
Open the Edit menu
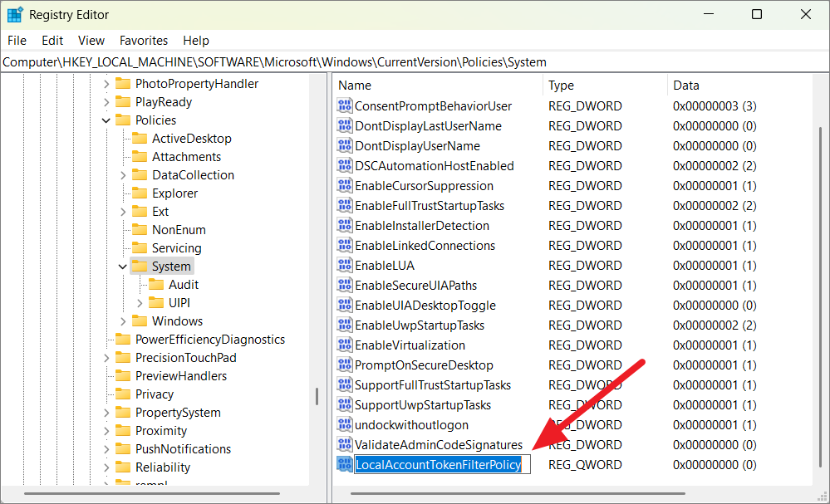(x=52, y=41)
